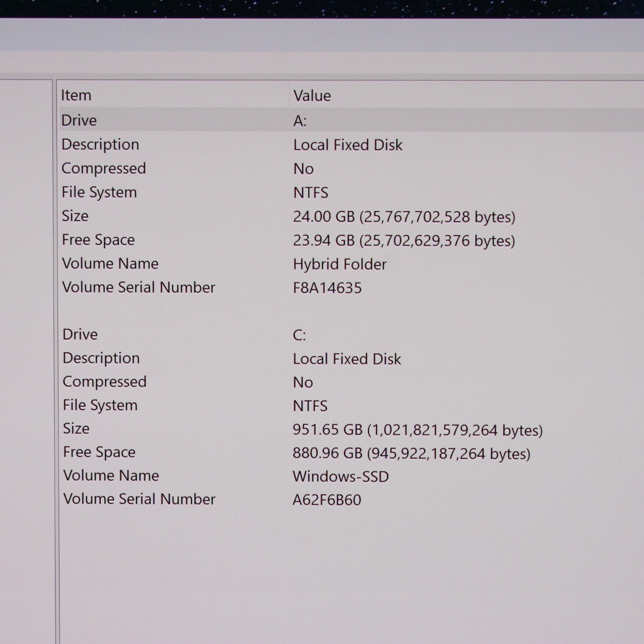Click divider between Item and Value headers
Screen dimensions: 644x644
289,95
